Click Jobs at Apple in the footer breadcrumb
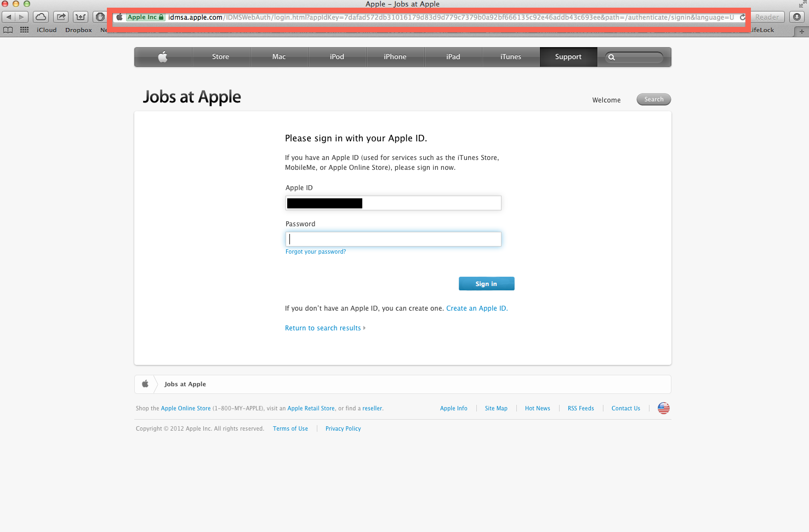This screenshot has height=532, width=809. tap(185, 384)
